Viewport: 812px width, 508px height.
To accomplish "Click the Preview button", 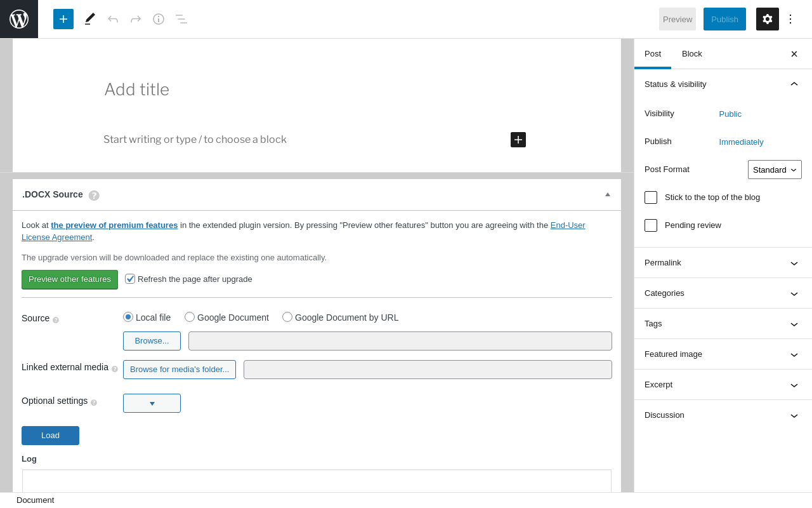I will pyautogui.click(x=678, y=19).
